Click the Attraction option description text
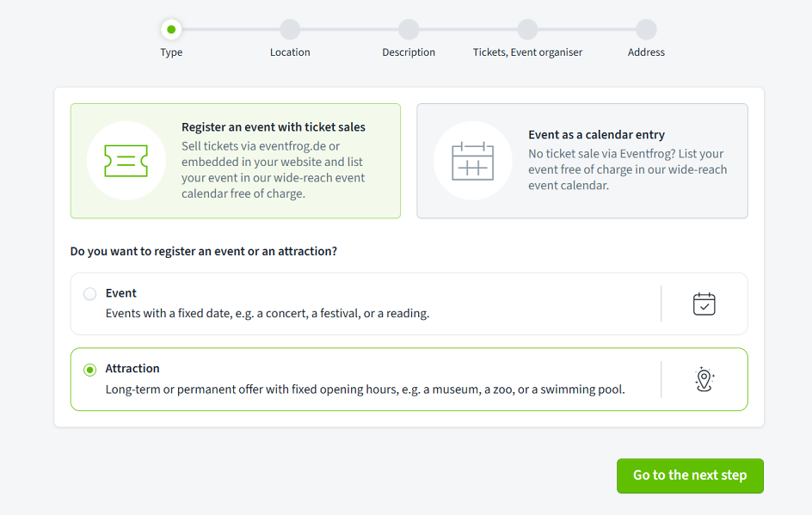This screenshot has height=515, width=812. (365, 389)
